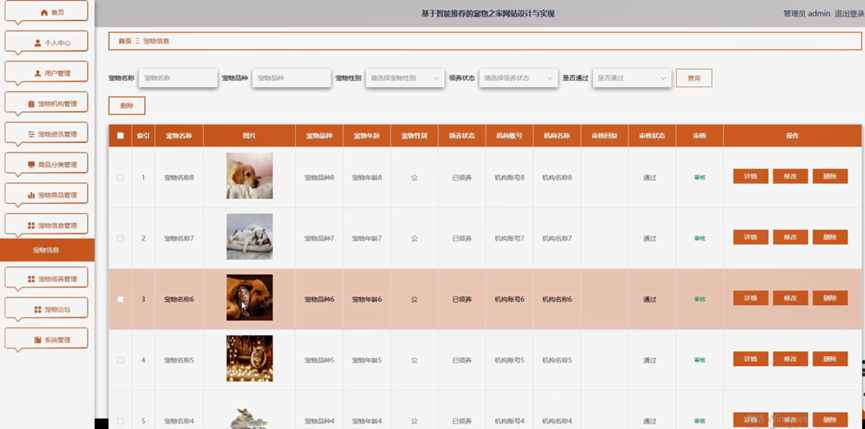The image size is (865, 429).
Task: Focus the 宠物品种 search input
Action: pos(292,78)
